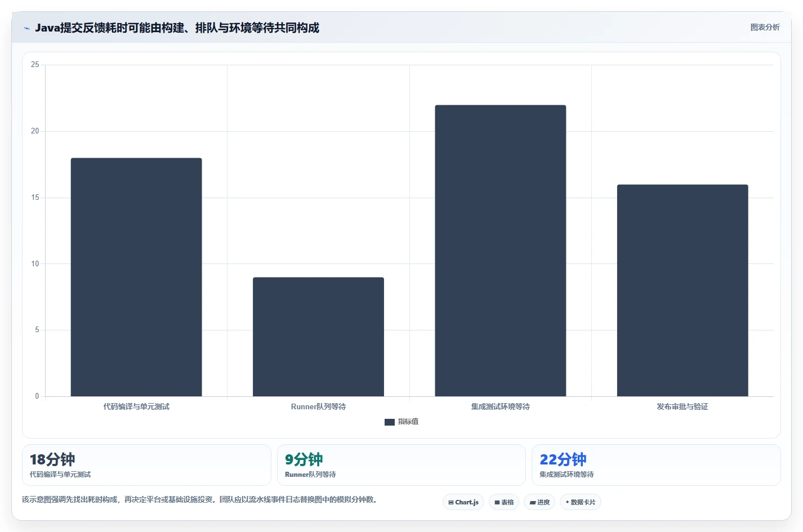Click the small icon before the Java title
This screenshot has width=803, height=532.
[26, 28]
